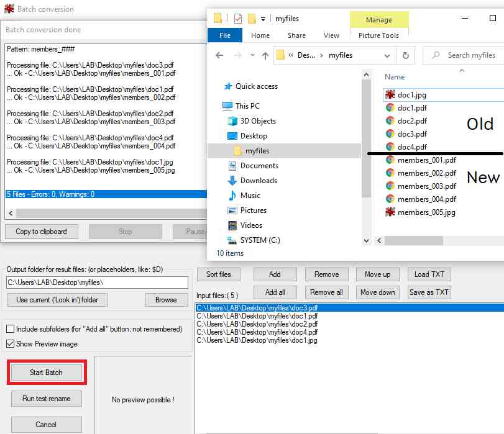Open the 3D Objects folder icon
This screenshot has width=504, height=434.
232,121
